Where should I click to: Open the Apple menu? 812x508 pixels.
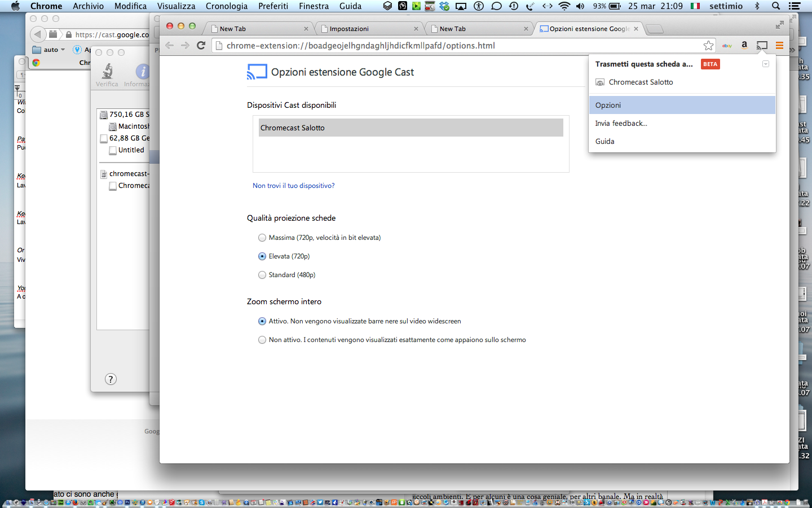[15, 6]
